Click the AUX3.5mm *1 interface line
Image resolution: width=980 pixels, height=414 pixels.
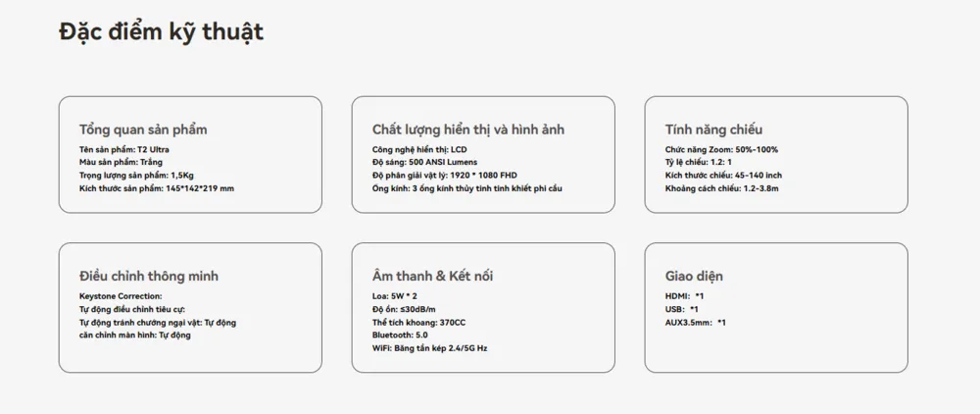point(696,322)
